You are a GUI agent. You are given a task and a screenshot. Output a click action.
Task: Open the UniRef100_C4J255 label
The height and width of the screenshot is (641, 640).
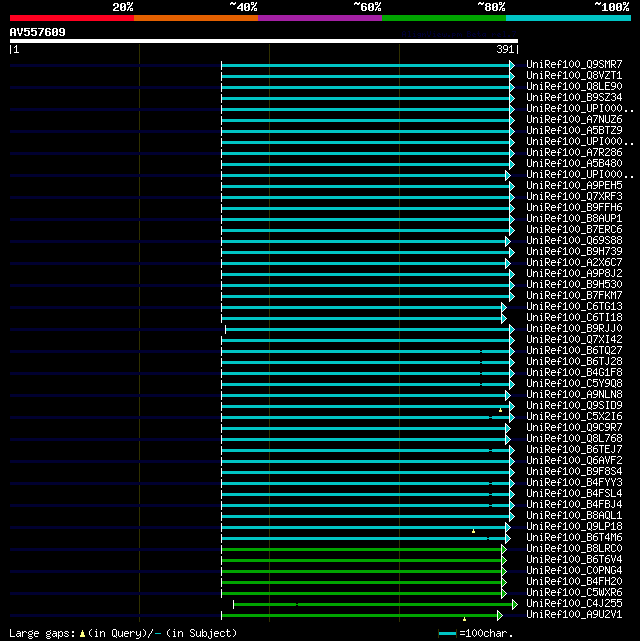574,603
